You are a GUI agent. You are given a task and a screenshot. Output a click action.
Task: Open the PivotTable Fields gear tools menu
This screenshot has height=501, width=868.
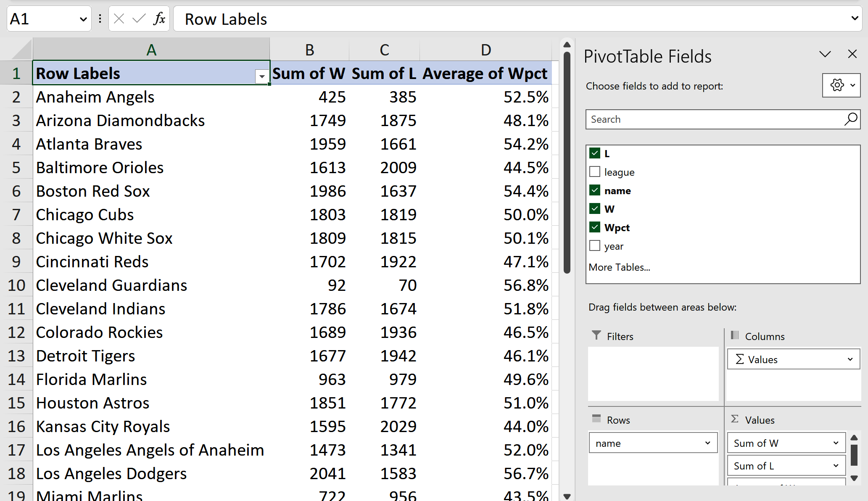pyautogui.click(x=841, y=85)
